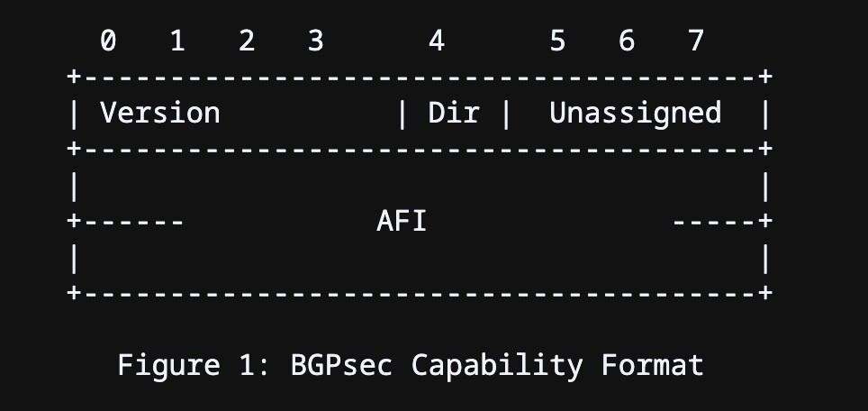Click separator between Version and Dir
The width and height of the screenshot is (868, 411).
coord(402,114)
